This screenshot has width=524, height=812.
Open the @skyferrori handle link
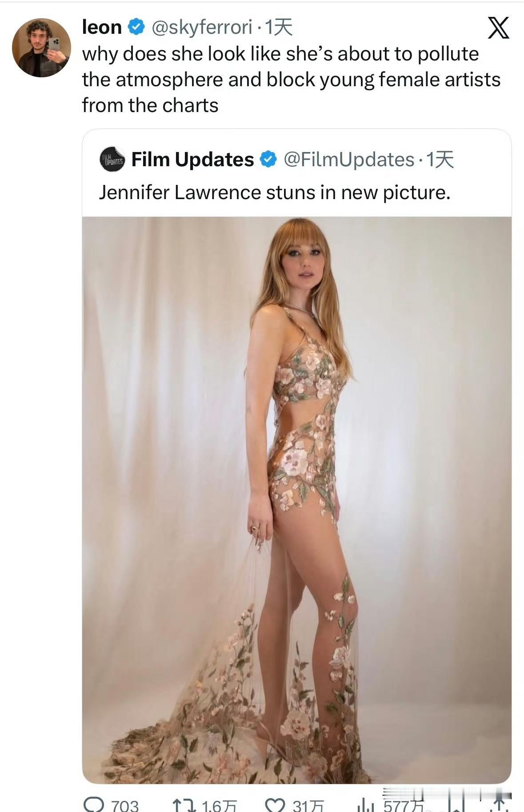(202, 28)
